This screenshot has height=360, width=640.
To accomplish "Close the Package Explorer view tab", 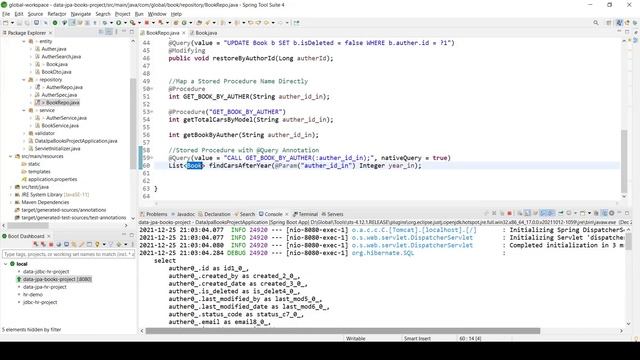I will pos(51,33).
